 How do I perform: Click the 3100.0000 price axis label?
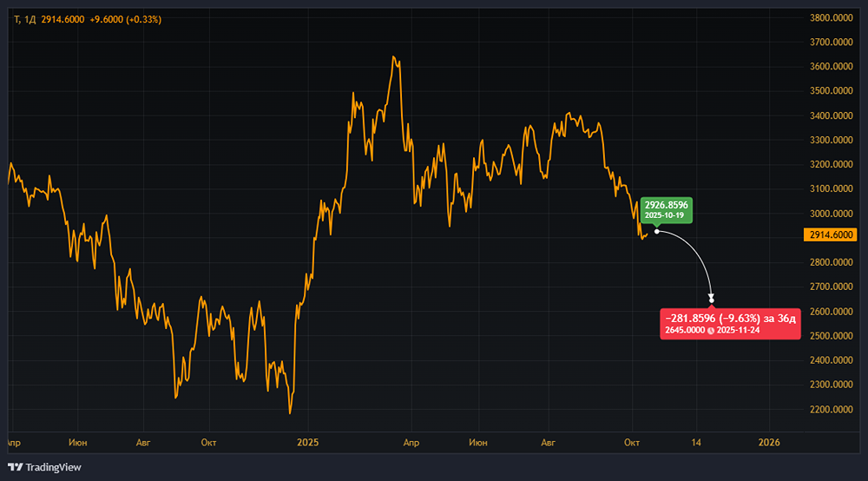click(x=831, y=188)
